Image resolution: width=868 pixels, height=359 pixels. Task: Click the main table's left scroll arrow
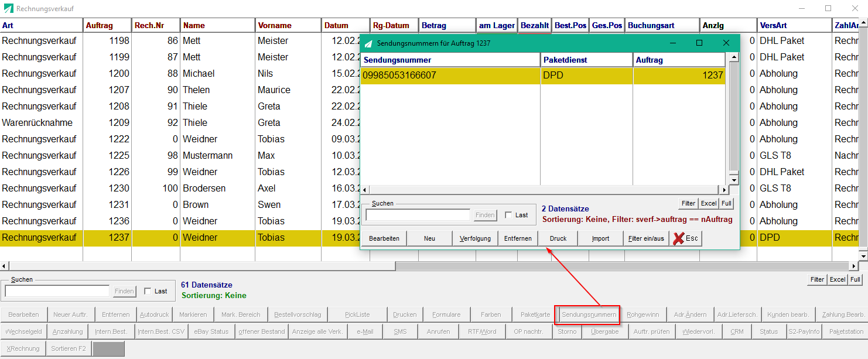pyautogui.click(x=4, y=266)
